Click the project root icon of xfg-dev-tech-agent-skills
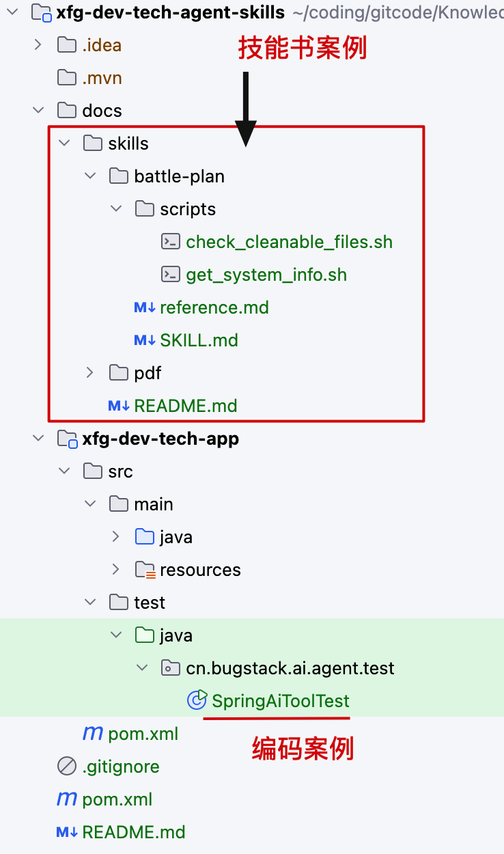The image size is (504, 854). tap(39, 12)
